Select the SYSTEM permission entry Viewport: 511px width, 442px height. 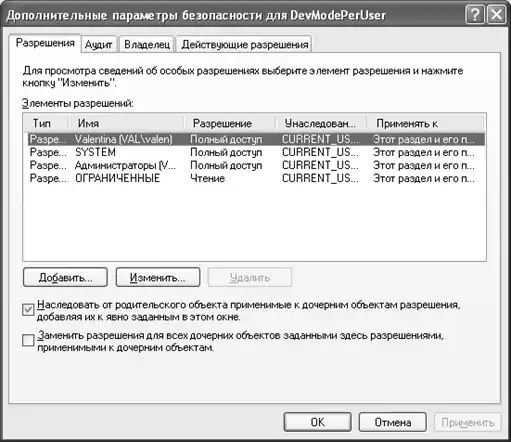pyautogui.click(x=256, y=152)
